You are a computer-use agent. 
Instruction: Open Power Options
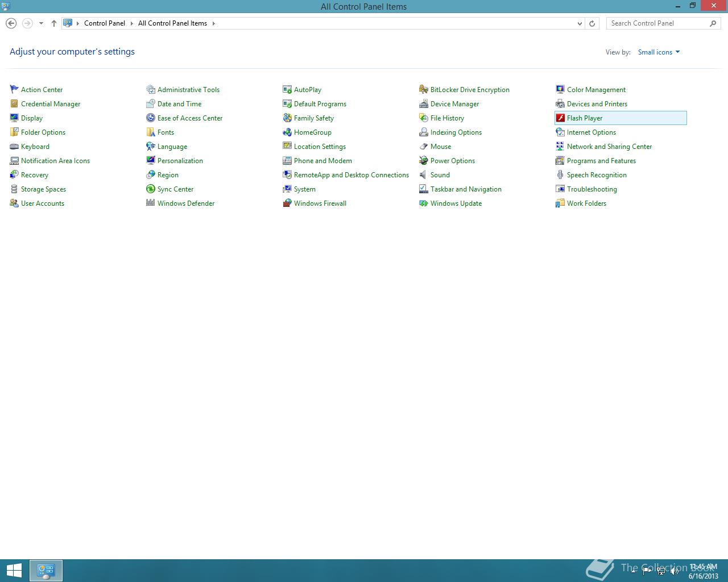click(453, 160)
